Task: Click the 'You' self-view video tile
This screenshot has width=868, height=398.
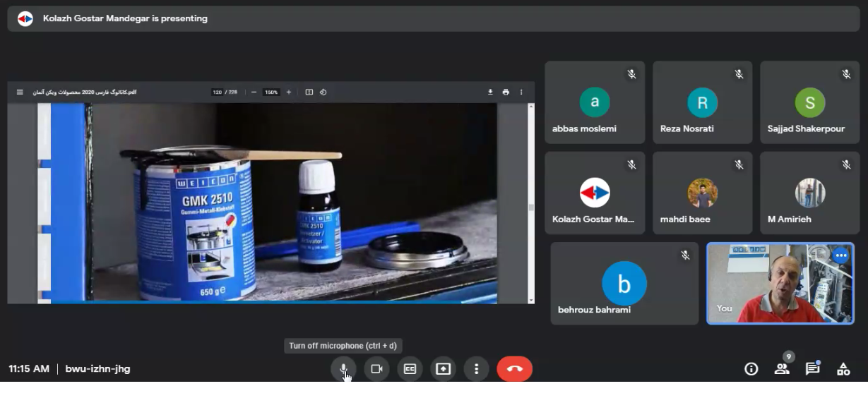Action: click(x=780, y=284)
